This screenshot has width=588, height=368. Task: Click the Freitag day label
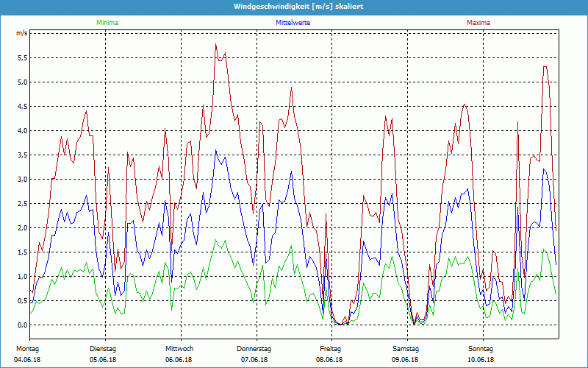(330, 349)
